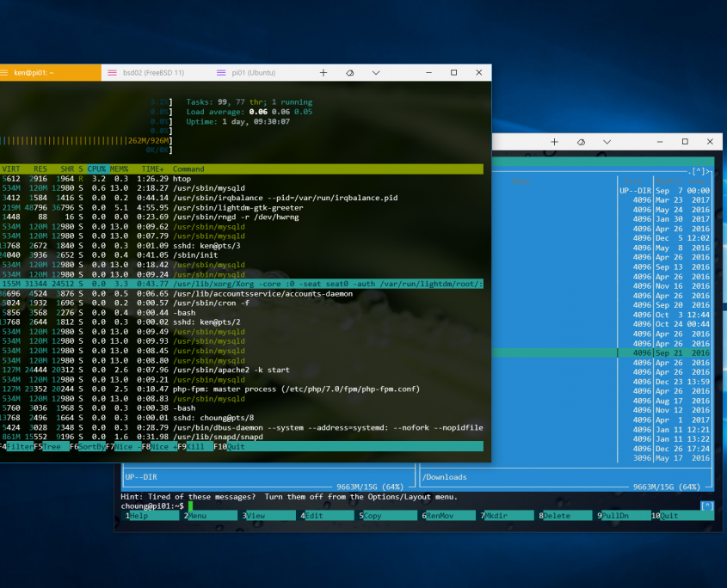Screen dimensions: 727x588
Task: Click the new tab plus in htop window
Action: (323, 73)
